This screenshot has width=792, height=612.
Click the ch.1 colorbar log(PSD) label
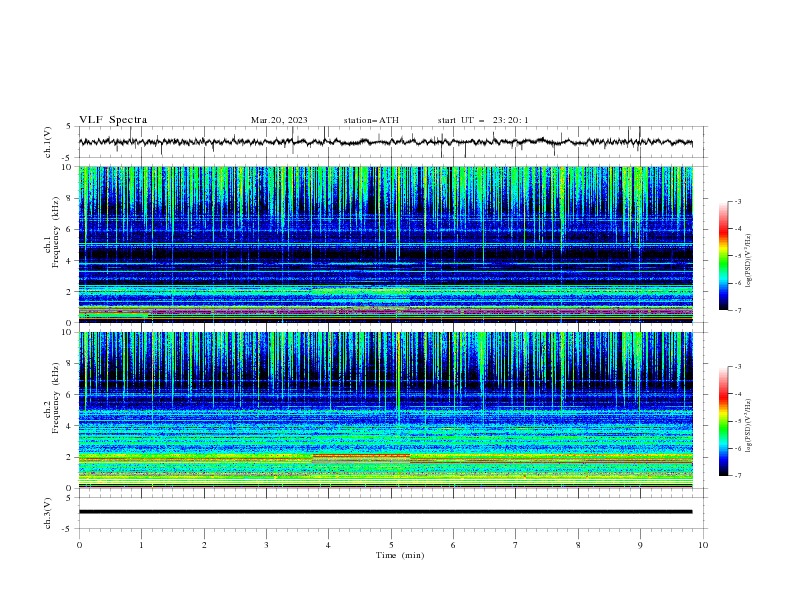click(748, 261)
